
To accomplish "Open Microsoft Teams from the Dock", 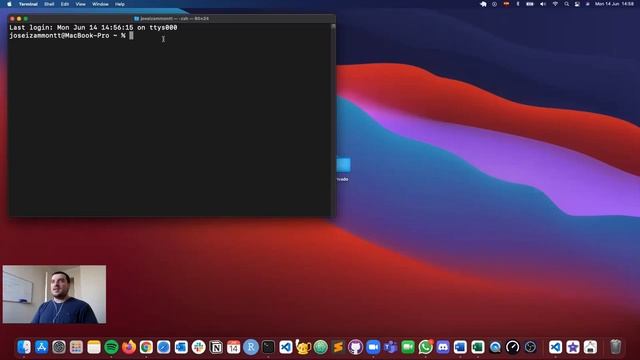I will 390,347.
